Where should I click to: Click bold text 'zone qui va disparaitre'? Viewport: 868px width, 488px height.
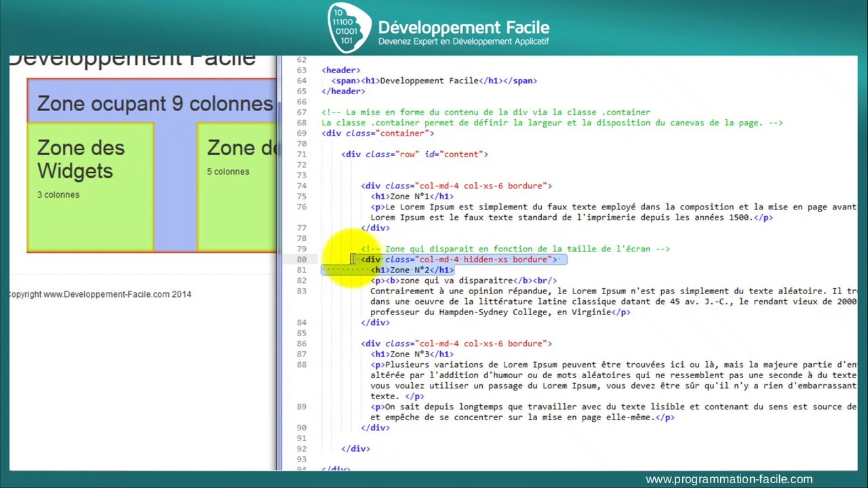456,281
